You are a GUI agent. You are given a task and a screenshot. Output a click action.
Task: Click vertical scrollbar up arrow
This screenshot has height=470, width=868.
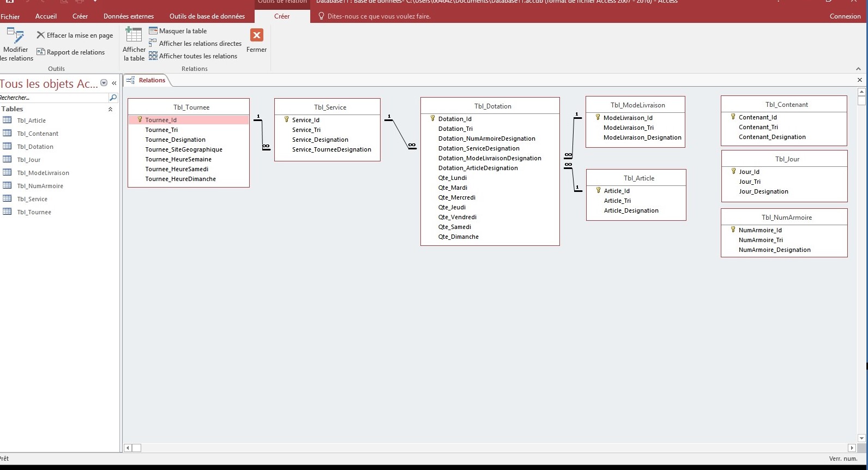(861, 91)
